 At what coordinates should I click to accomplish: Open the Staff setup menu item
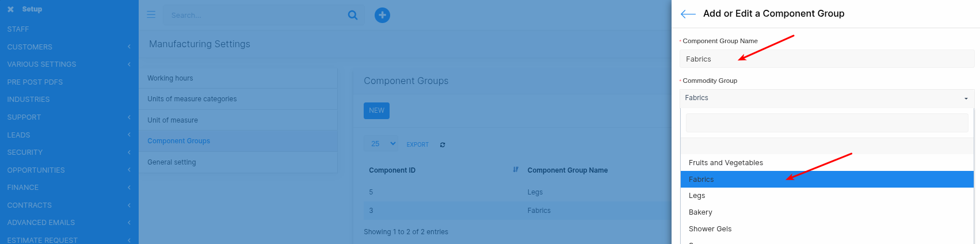[x=18, y=29]
